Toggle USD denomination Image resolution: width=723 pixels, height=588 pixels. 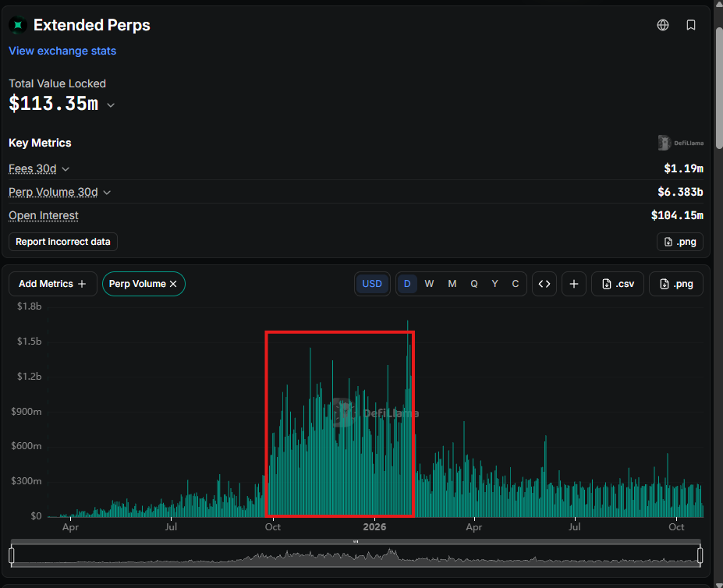(372, 284)
